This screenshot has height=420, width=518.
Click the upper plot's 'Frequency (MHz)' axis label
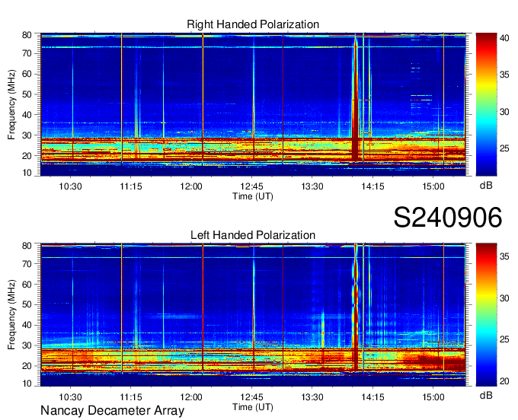[x=11, y=104]
